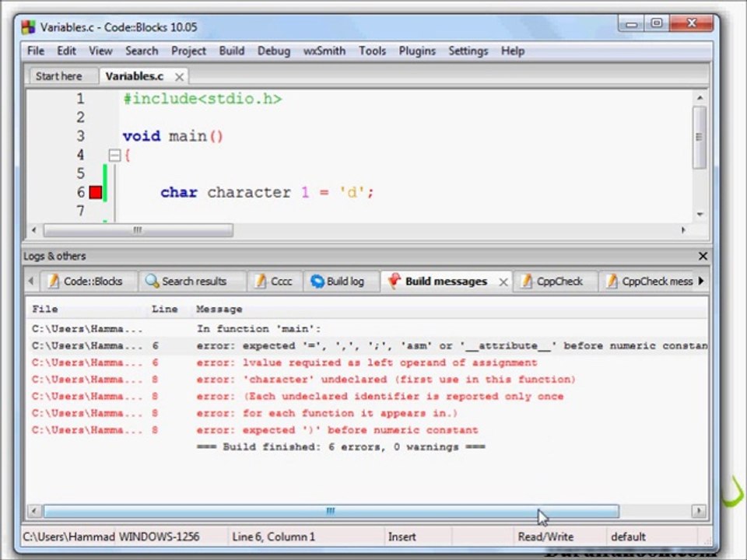Click the editor vertical scrollbar down arrow
The height and width of the screenshot is (560, 747).
pyautogui.click(x=700, y=215)
